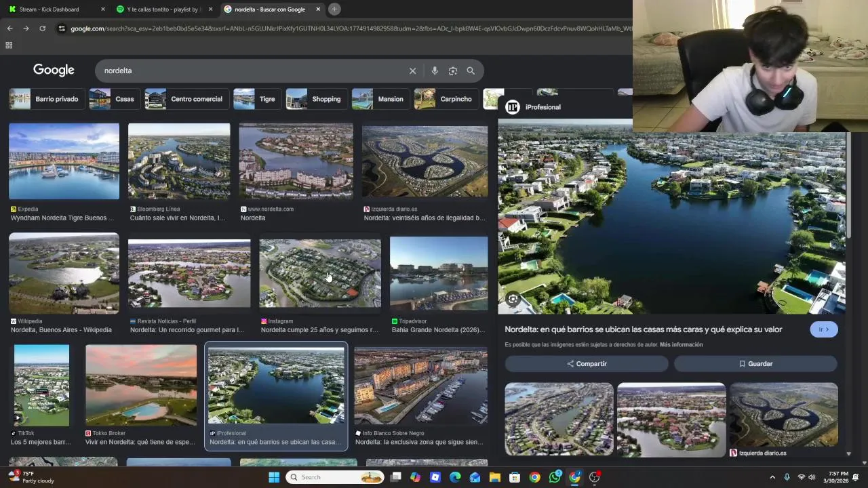Filter by Centro comercial chip
868x488 pixels.
point(186,99)
